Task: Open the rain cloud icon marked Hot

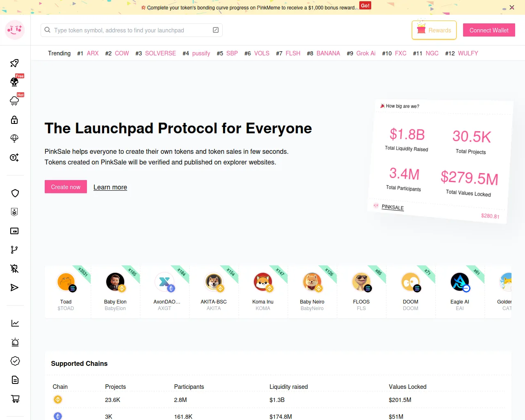Action: coord(15,101)
